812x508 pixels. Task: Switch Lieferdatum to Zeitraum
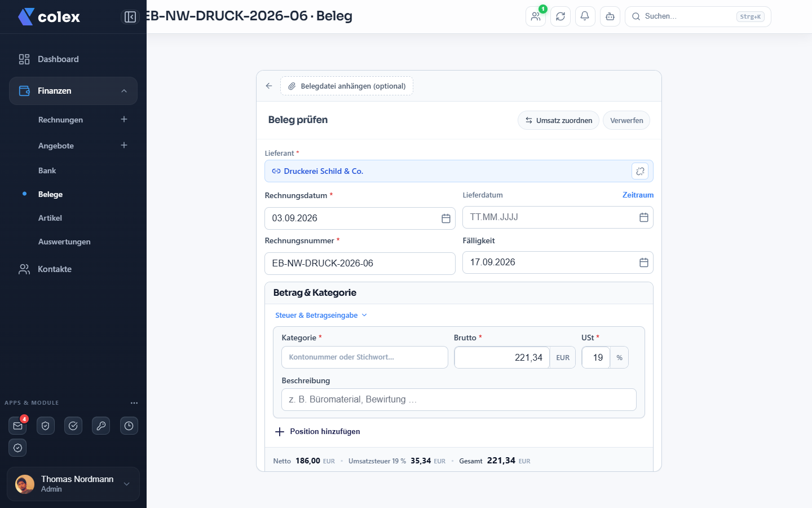point(638,195)
